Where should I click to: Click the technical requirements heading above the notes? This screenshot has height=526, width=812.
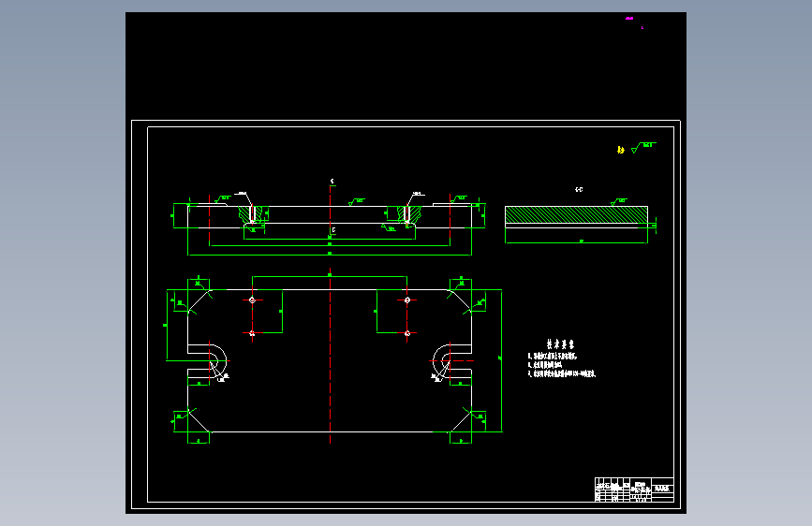pos(560,344)
